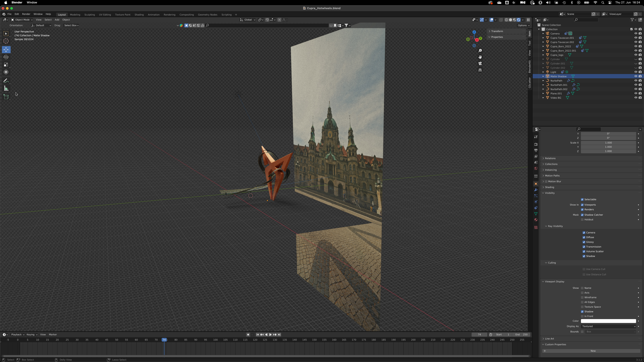Select NurbsPath.001 in the outliner

click(x=559, y=85)
